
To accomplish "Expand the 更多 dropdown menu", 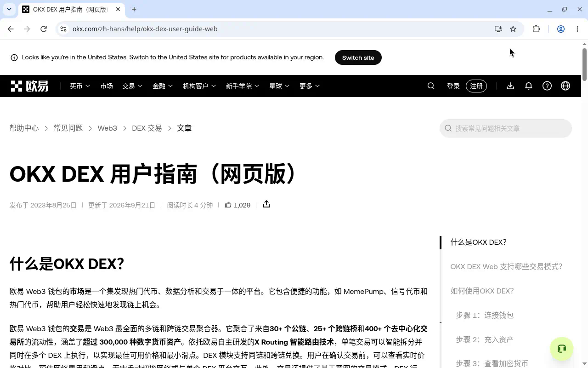I will [x=310, y=86].
